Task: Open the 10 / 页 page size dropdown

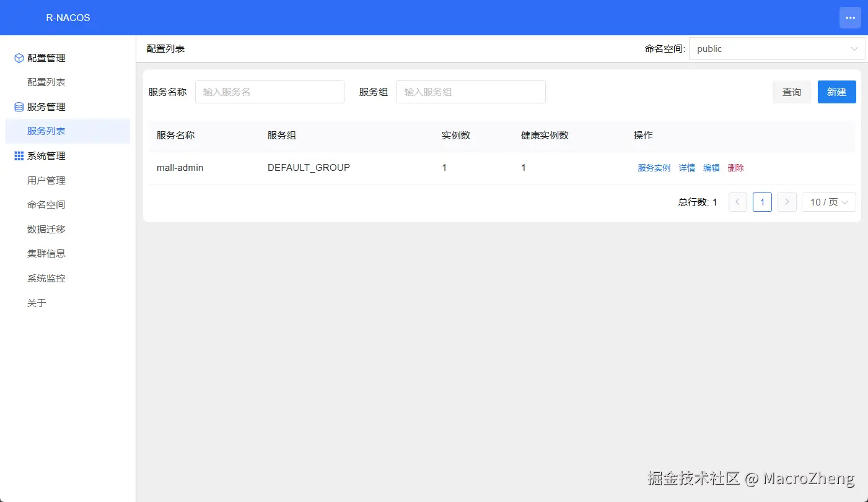Action: tap(829, 202)
